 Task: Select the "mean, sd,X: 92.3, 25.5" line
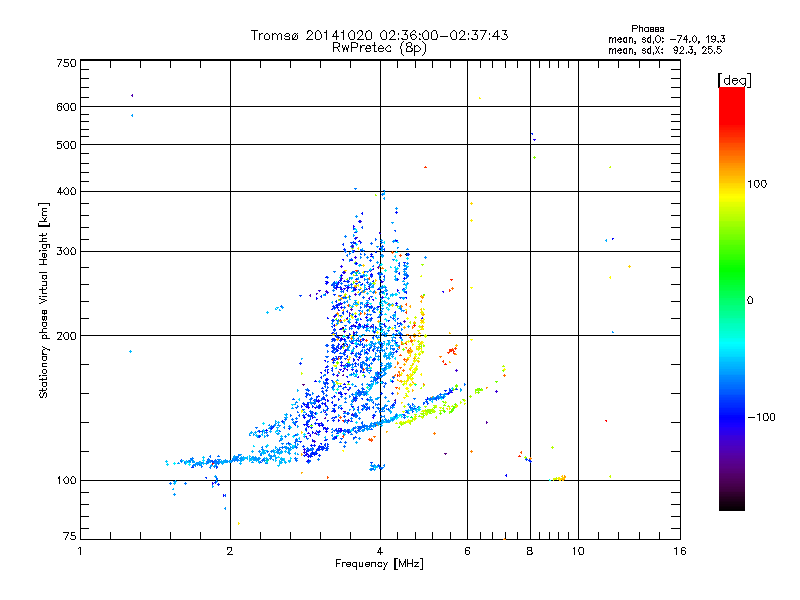(x=665, y=50)
